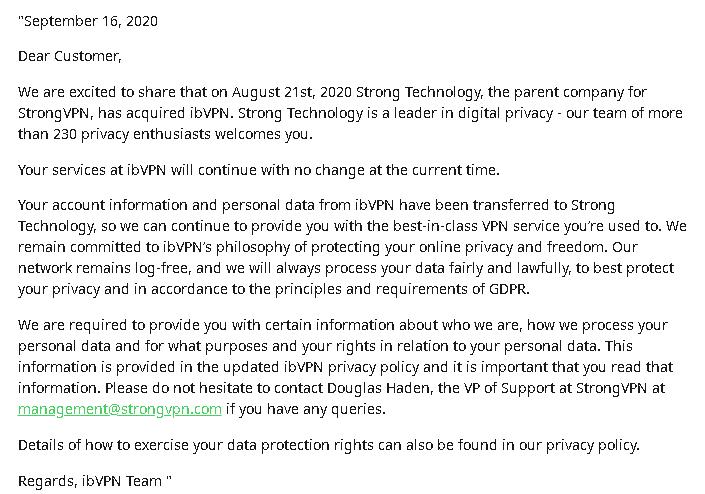Click the word 'GDPR' ending the paragraph

(507, 289)
